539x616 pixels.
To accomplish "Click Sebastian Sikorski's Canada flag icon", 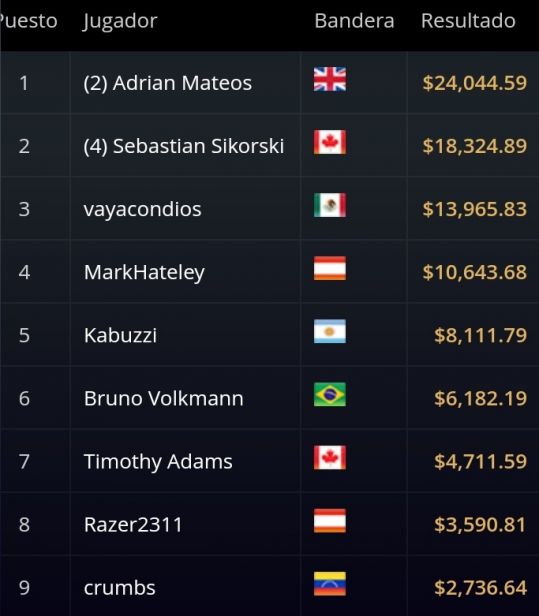I will tap(330, 142).
